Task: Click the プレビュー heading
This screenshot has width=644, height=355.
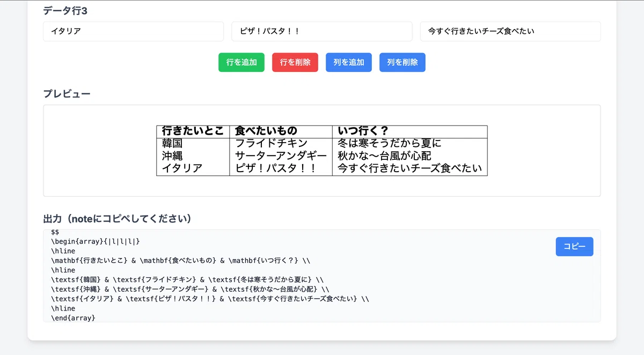Action: point(67,94)
